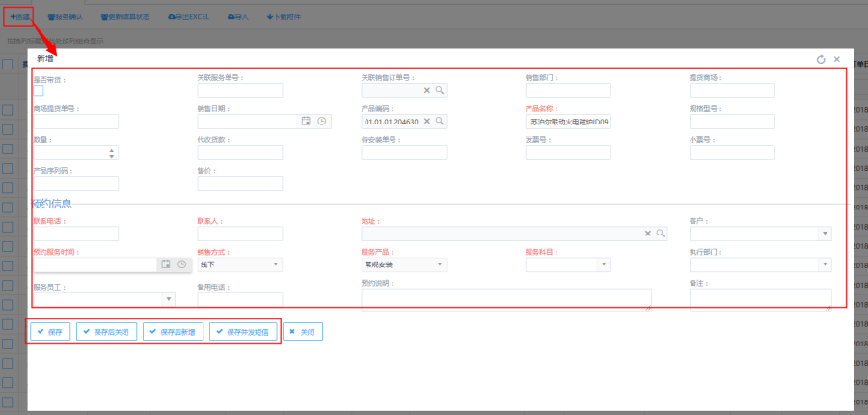This screenshot has height=415, width=868.
Task: Open the time picker for 预约服务时间
Action: [x=180, y=263]
